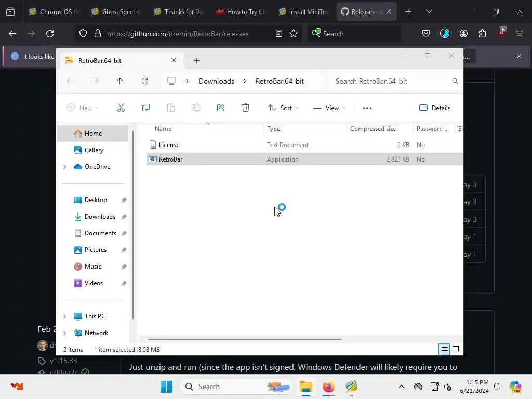This screenshot has height=399, width=532.
Task: Open the New item dropdown
Action: pyautogui.click(x=83, y=108)
